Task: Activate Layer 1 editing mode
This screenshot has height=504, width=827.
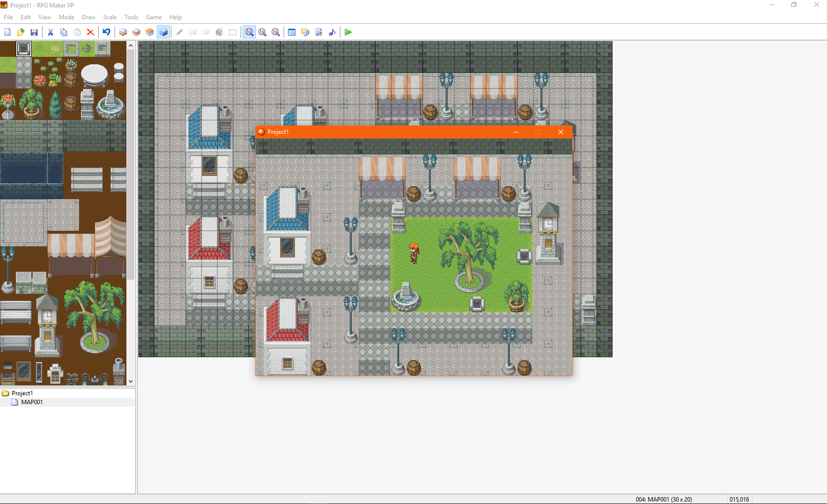Action: pos(123,32)
